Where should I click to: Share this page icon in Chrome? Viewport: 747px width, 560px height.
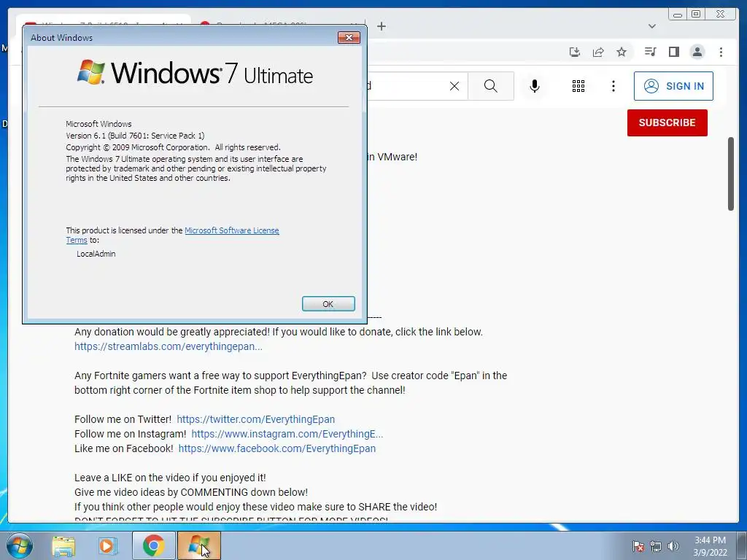tap(598, 52)
